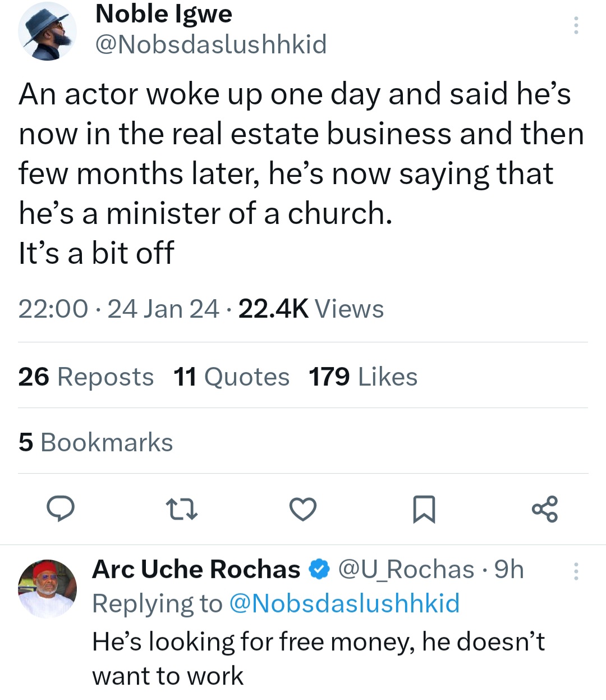Open the three-dot menu on Arc Uche Rochas' reply
This screenshot has width=606, height=700.
(576, 571)
